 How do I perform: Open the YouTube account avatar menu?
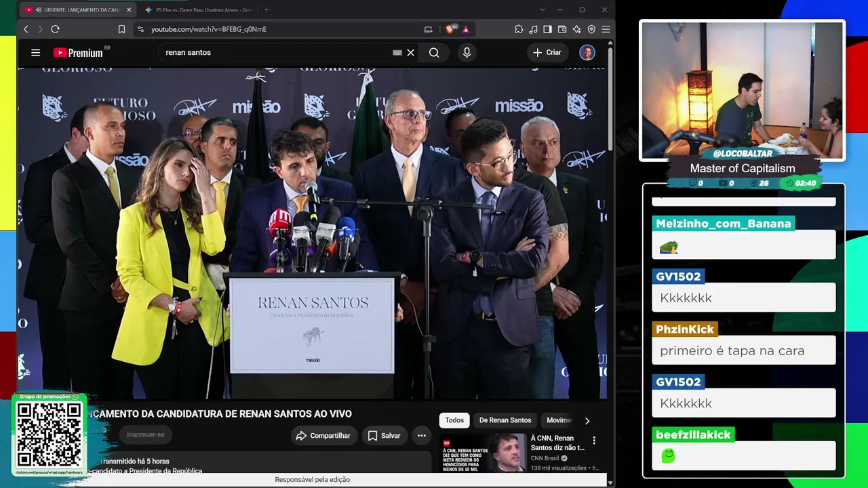coord(587,52)
